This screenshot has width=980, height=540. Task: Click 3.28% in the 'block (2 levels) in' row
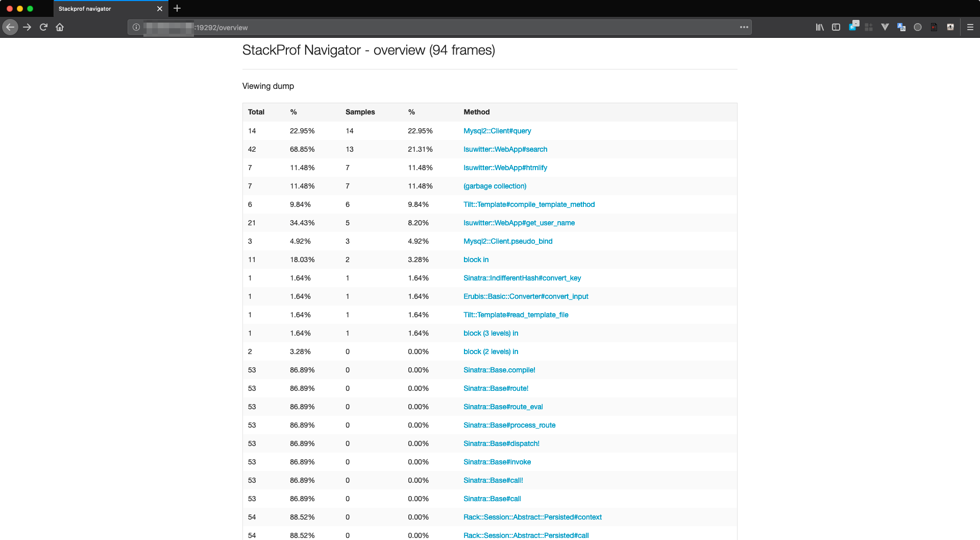pyautogui.click(x=300, y=351)
